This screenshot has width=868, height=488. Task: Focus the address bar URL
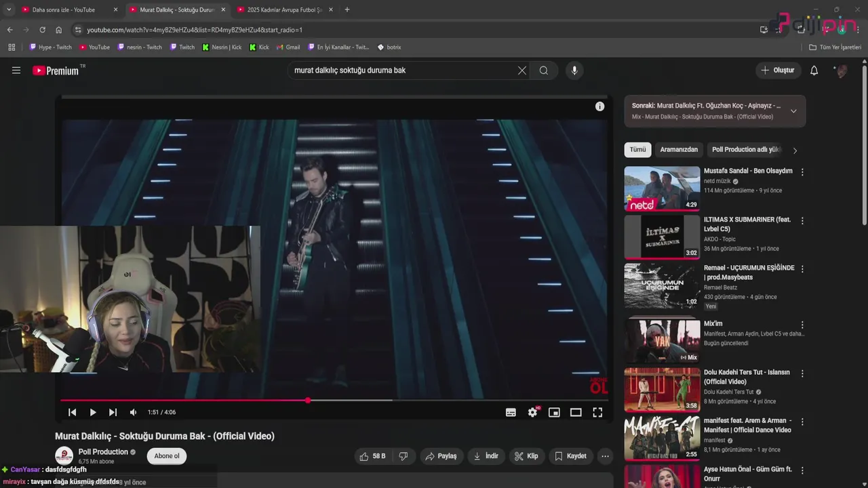(x=195, y=30)
